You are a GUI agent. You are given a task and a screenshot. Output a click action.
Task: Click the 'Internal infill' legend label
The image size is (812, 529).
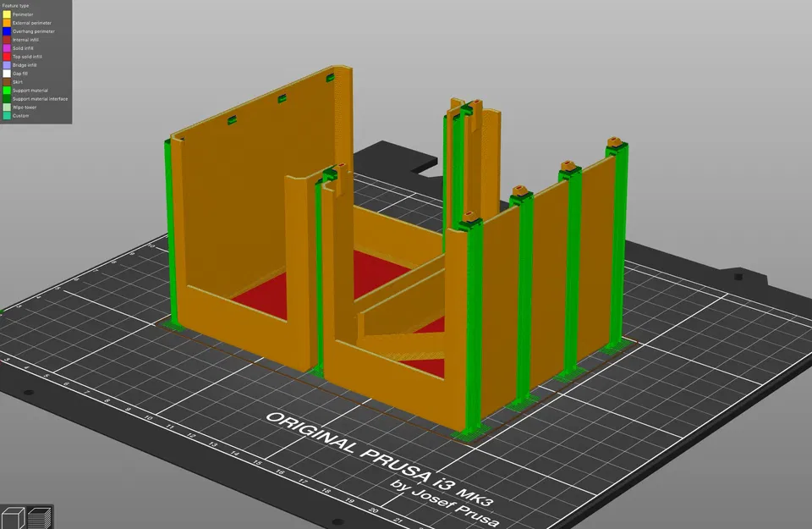point(26,40)
